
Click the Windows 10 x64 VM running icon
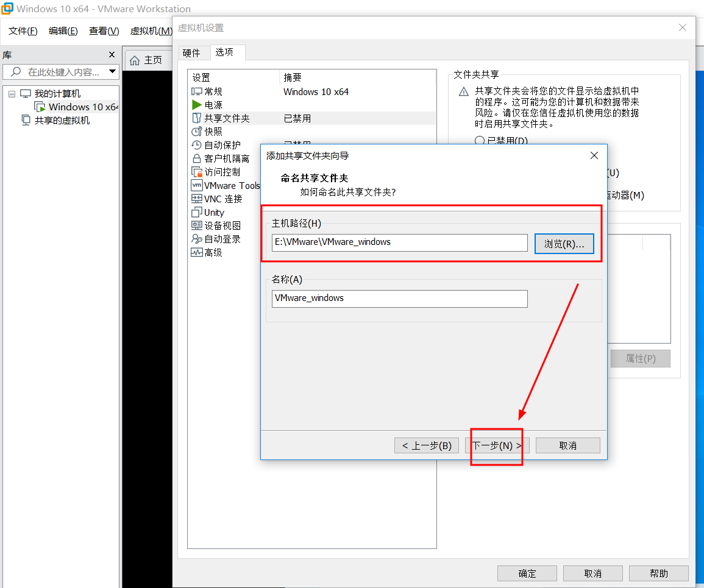pos(40,107)
